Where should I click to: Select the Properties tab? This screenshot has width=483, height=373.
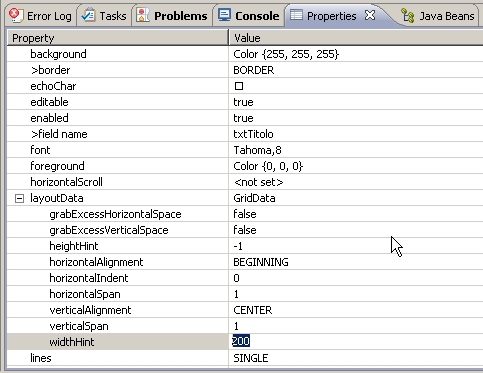point(331,16)
